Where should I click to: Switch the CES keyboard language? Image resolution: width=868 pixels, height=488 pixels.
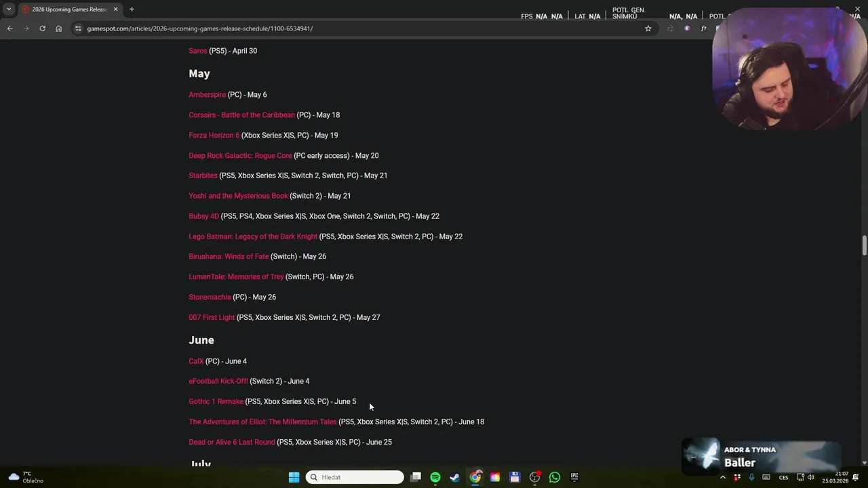(x=783, y=477)
